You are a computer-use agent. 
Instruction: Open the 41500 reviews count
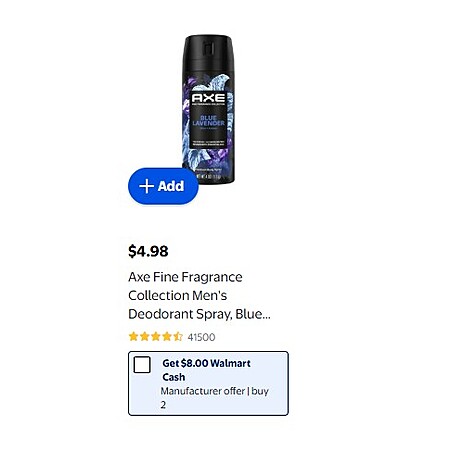pos(201,337)
